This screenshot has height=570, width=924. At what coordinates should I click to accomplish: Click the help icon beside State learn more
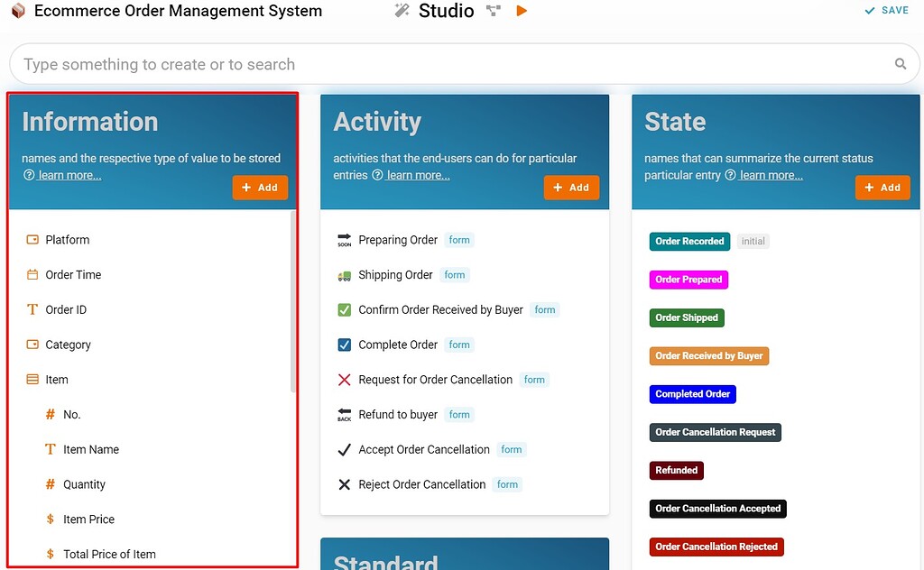pos(730,175)
